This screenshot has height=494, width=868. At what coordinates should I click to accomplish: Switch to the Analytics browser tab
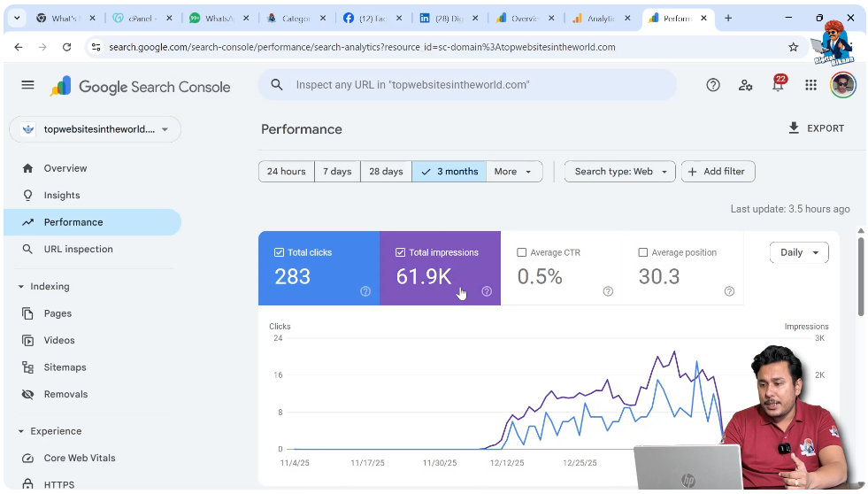[601, 19]
